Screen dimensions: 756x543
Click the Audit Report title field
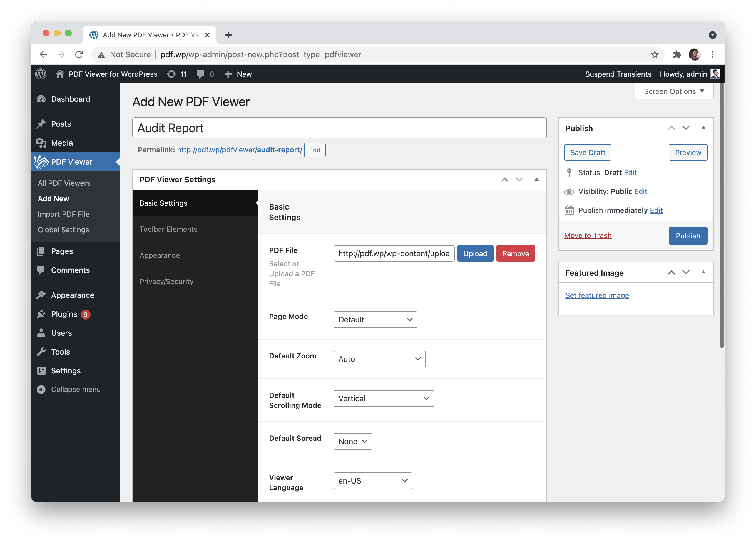(339, 128)
